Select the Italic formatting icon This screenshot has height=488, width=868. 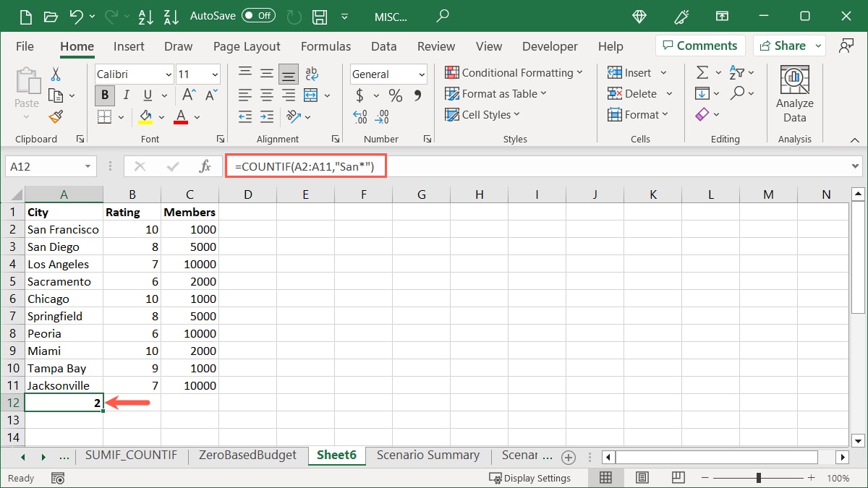[x=124, y=95]
